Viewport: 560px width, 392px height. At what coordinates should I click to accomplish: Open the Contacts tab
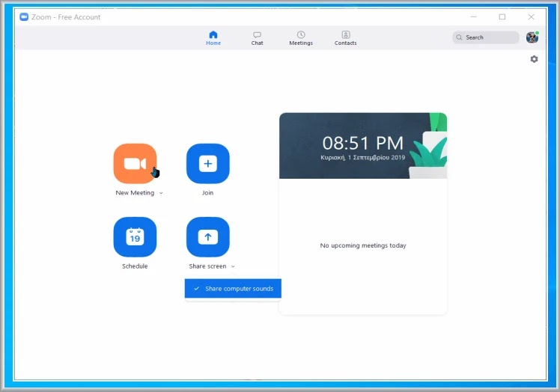(x=345, y=38)
